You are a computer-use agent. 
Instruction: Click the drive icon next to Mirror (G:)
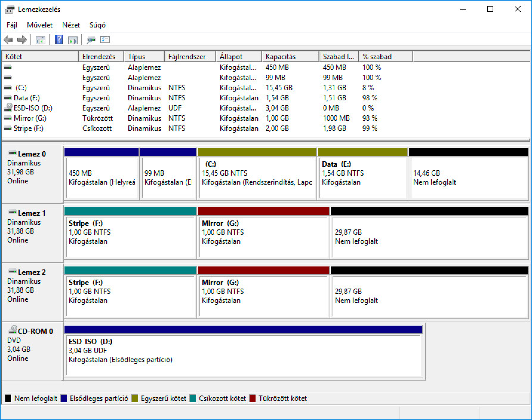(x=8, y=118)
